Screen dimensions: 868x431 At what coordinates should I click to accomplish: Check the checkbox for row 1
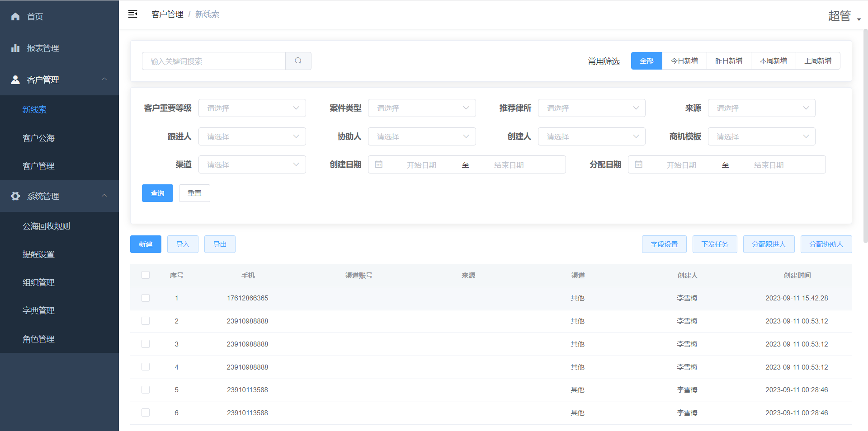146,298
